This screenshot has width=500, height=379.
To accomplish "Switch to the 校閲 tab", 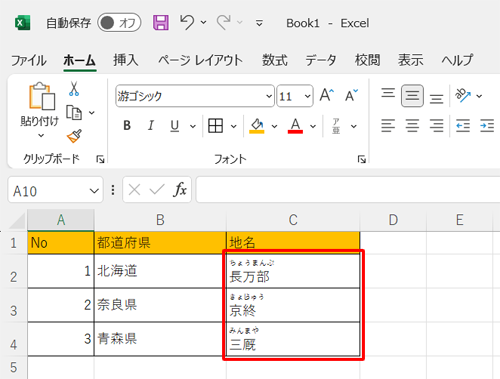I will pyautogui.click(x=367, y=60).
